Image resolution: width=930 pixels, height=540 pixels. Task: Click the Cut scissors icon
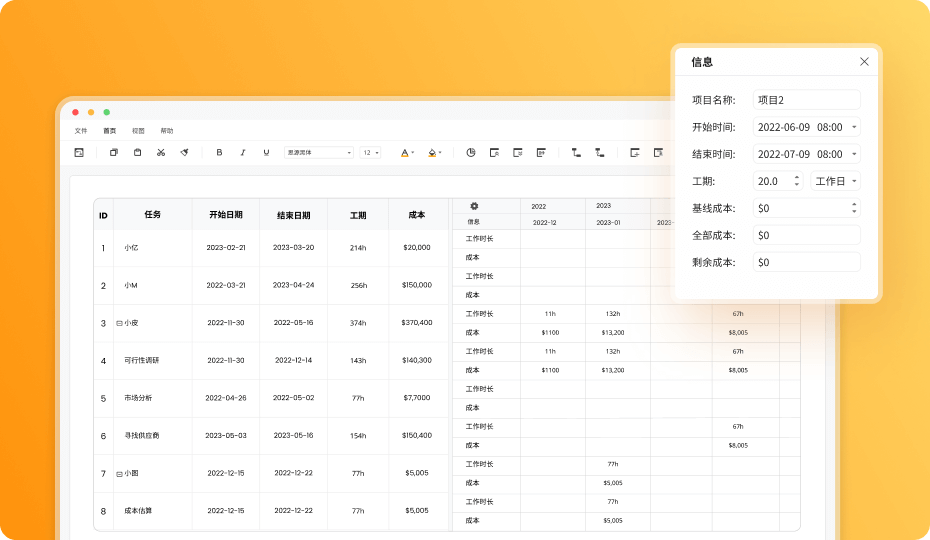click(161, 153)
